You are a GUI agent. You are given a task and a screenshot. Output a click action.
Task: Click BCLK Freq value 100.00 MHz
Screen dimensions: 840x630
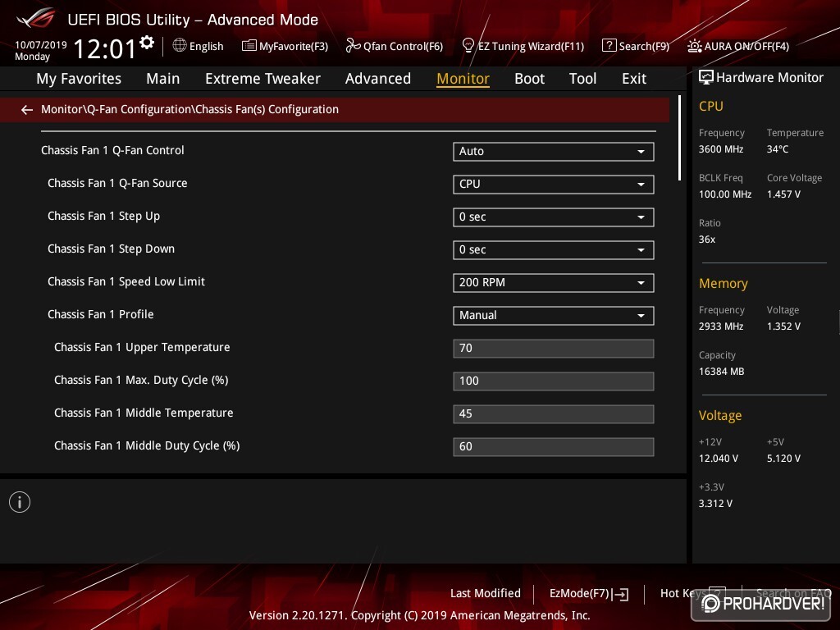pyautogui.click(x=725, y=194)
